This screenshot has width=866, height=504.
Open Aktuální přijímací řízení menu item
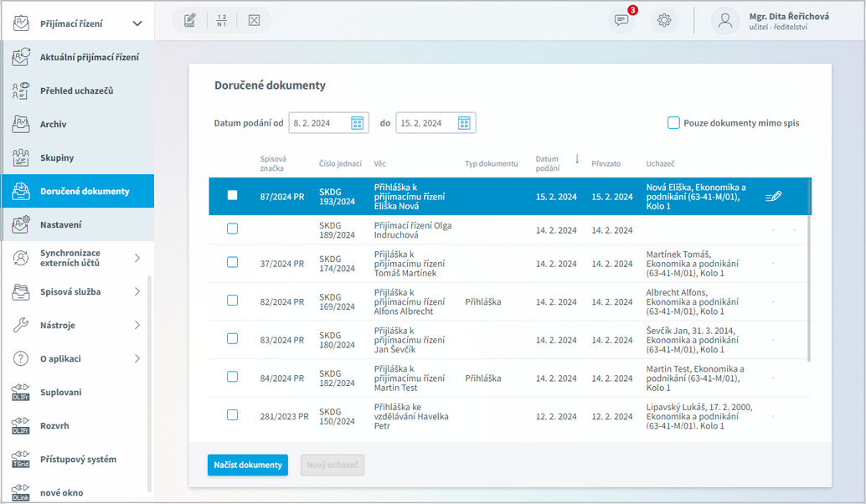click(x=77, y=57)
